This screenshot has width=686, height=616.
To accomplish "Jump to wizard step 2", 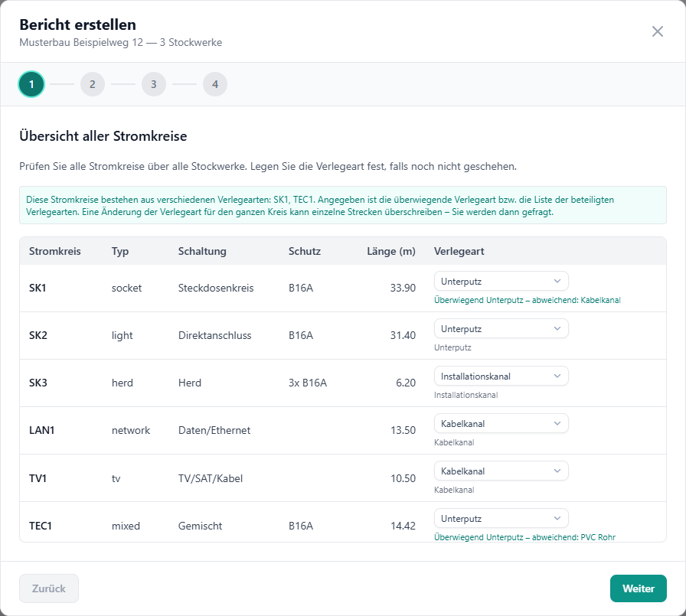I will coord(93,84).
